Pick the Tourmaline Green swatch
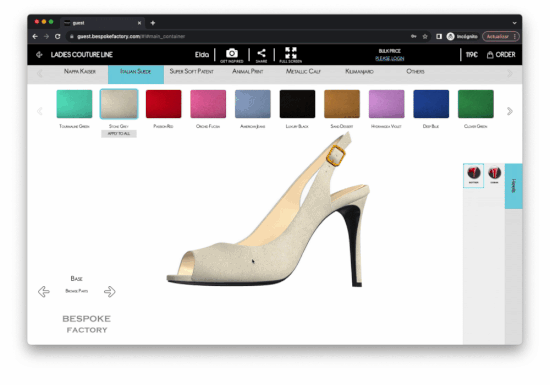The image size is (550, 385). [x=74, y=104]
